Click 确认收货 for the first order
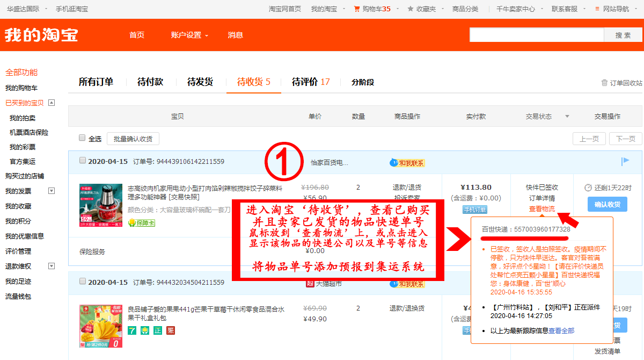This screenshot has width=644, height=360. pos(608,204)
